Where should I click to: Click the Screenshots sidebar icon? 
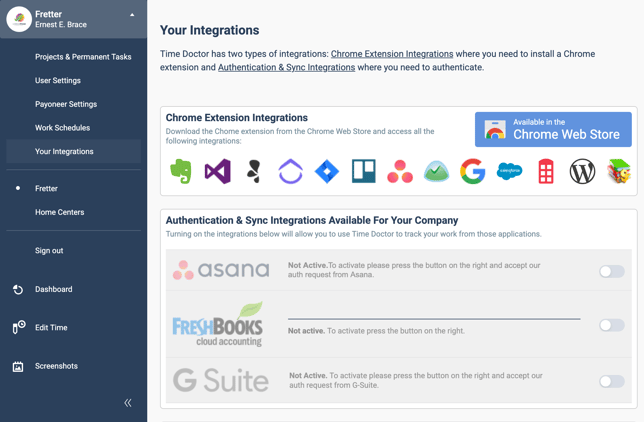pos(18,366)
